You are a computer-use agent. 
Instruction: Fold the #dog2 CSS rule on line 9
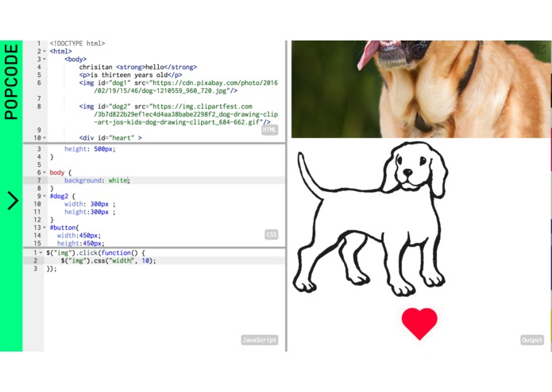coord(44,196)
